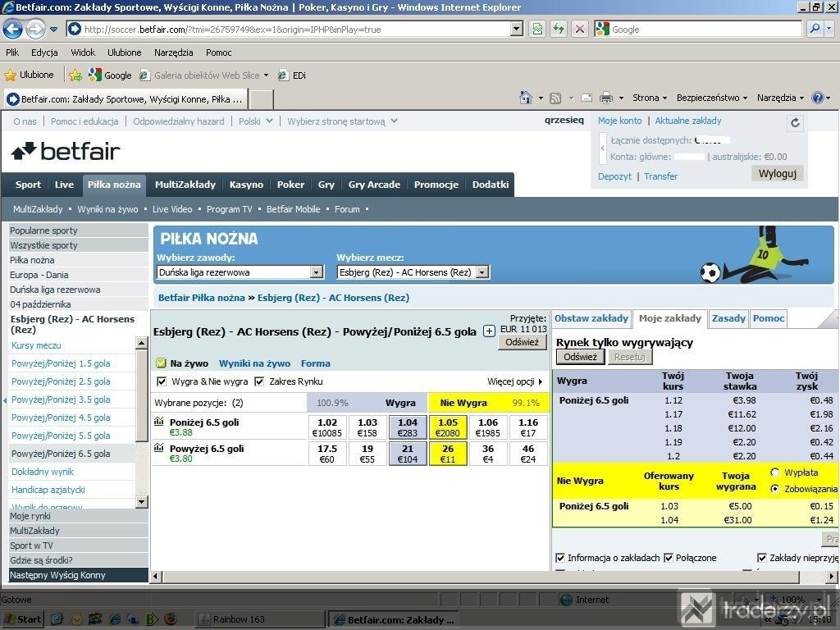The image size is (840, 630).
Task: Open Rainbow 163 taskbar window
Action: 260,619
